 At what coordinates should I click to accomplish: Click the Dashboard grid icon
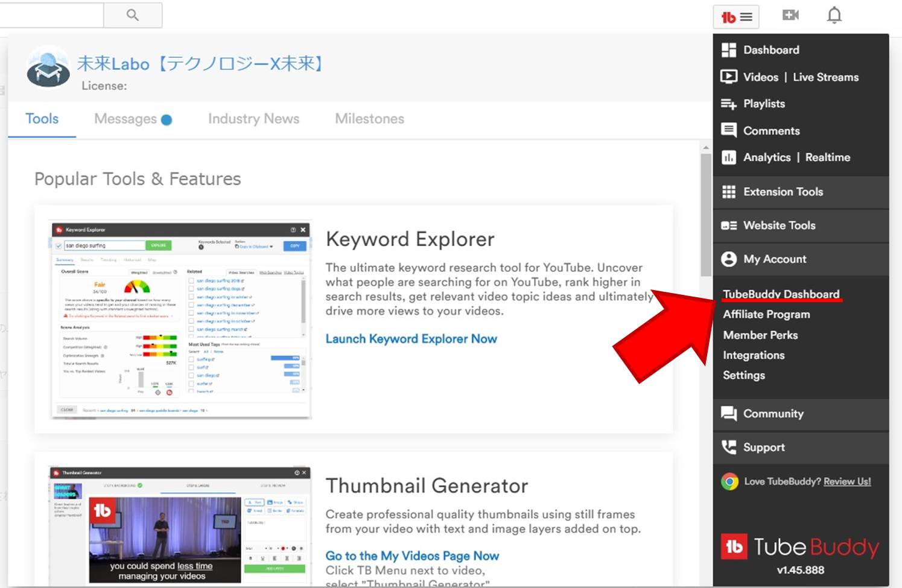[729, 50]
